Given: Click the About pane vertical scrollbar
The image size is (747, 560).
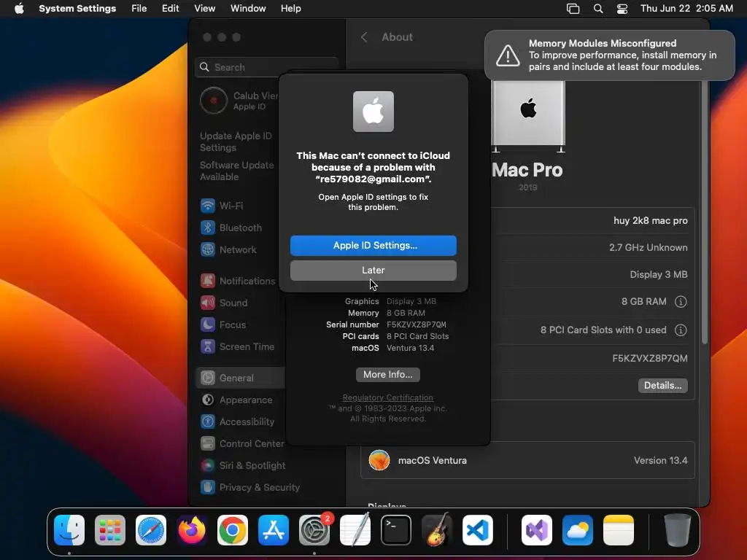Looking at the screenshot, I should (705, 212).
